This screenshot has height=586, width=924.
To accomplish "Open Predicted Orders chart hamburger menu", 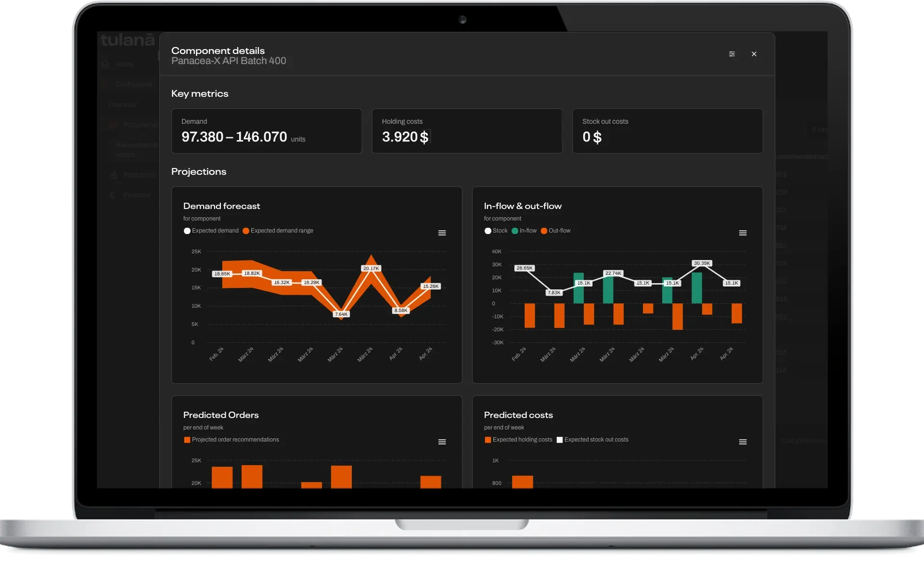I will tap(442, 442).
